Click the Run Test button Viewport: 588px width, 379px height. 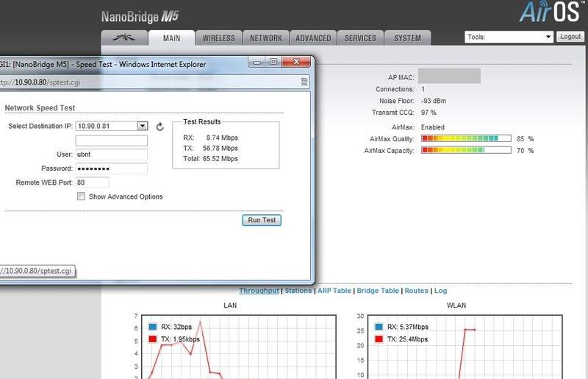coord(262,220)
